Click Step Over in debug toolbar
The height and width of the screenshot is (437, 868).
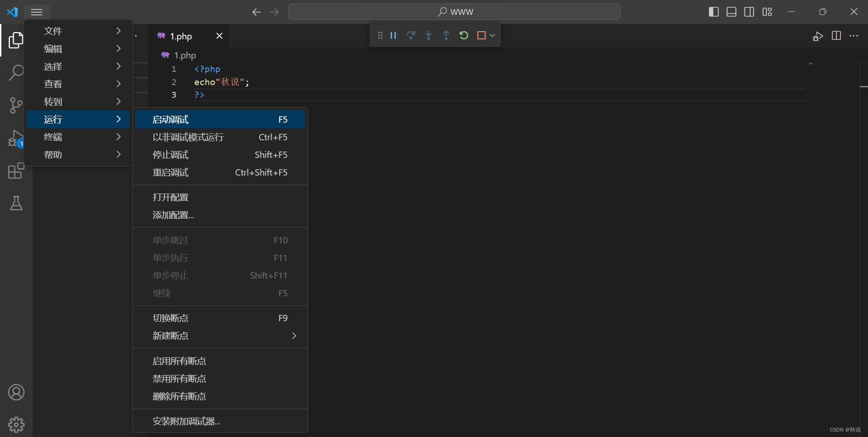[411, 35]
